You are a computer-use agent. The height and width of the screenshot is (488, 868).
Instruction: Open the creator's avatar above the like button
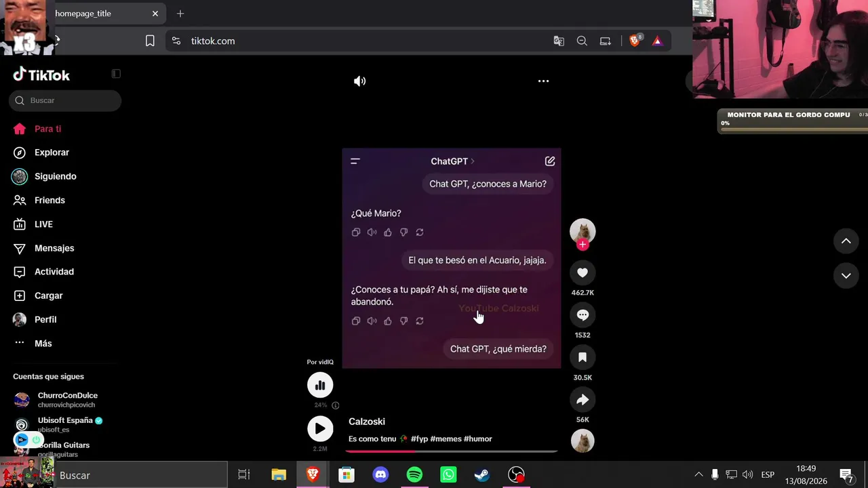pos(583,230)
